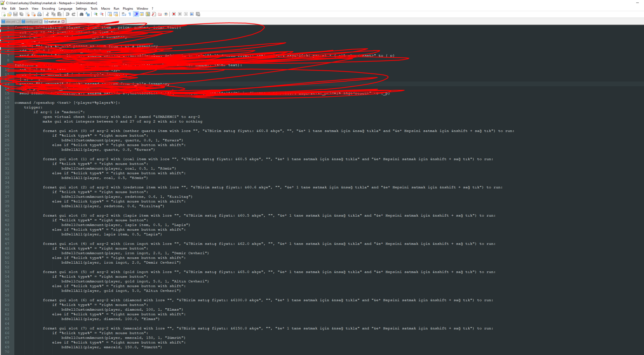Open the ? help menu
Viewport: 644px width, 355px height.
pyautogui.click(x=152, y=8)
